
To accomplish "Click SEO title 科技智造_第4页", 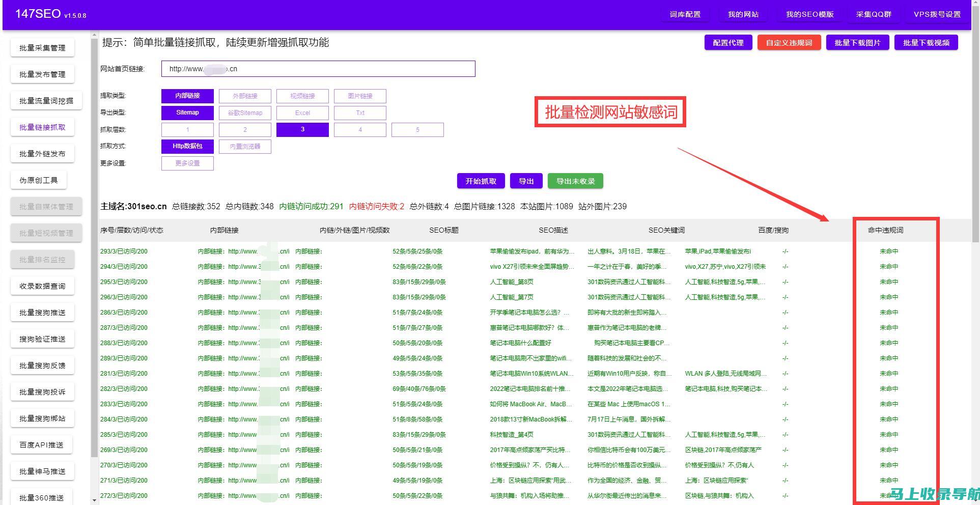I will [x=512, y=435].
